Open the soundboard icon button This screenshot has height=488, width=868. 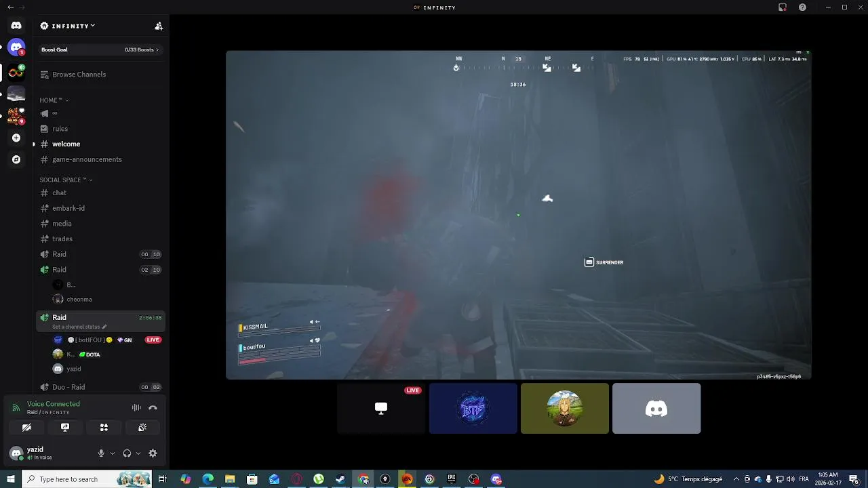(x=142, y=428)
